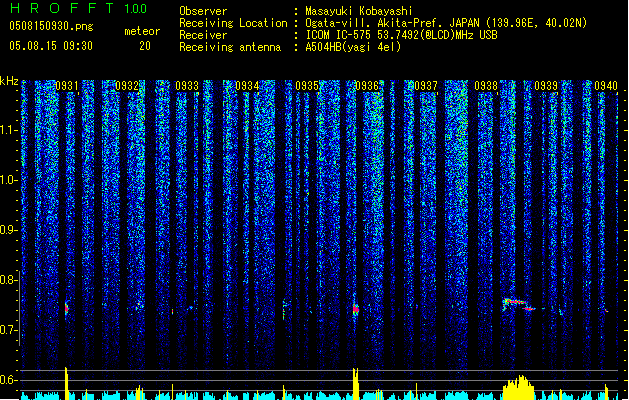629x400 pixels.
Task: Click antenna value A504HB(yagi 4el)
Action: point(353,47)
